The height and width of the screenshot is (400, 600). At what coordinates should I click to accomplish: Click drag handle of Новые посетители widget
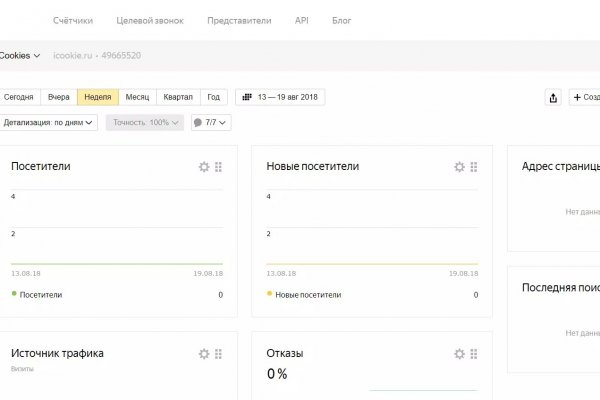click(x=473, y=167)
